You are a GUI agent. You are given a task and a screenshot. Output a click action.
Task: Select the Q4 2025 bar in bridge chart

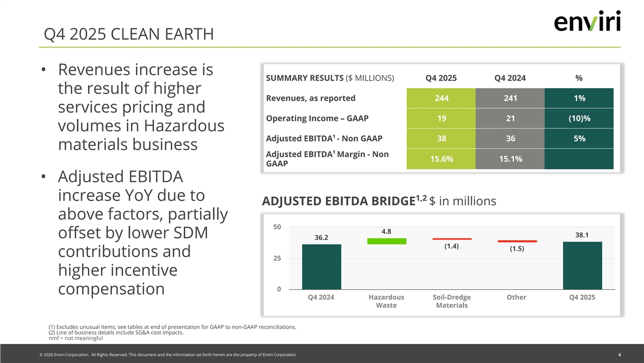[x=582, y=265]
